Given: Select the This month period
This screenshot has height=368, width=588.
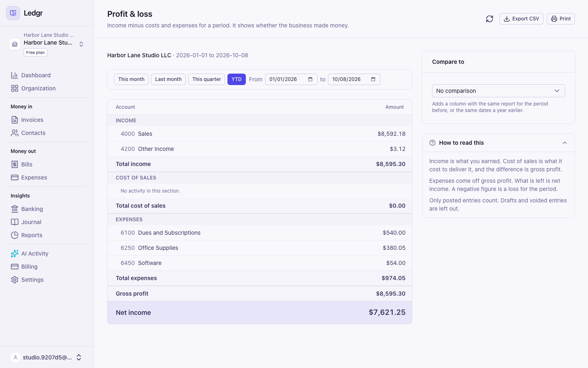Looking at the screenshot, I should [131, 79].
